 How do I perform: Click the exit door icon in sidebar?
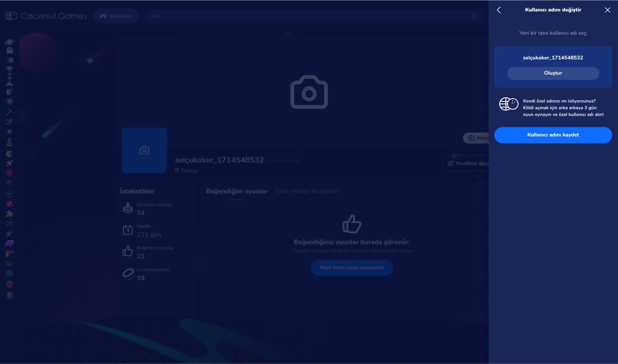[x=10, y=295]
